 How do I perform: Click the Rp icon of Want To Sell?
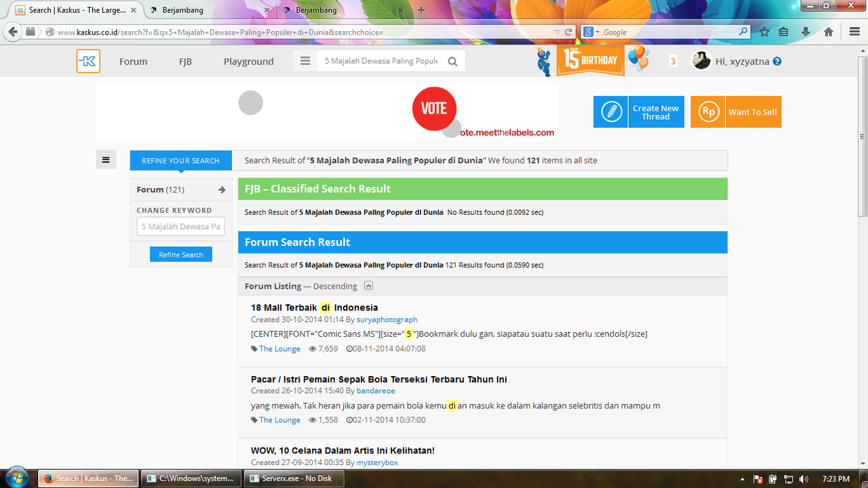[x=708, y=112]
